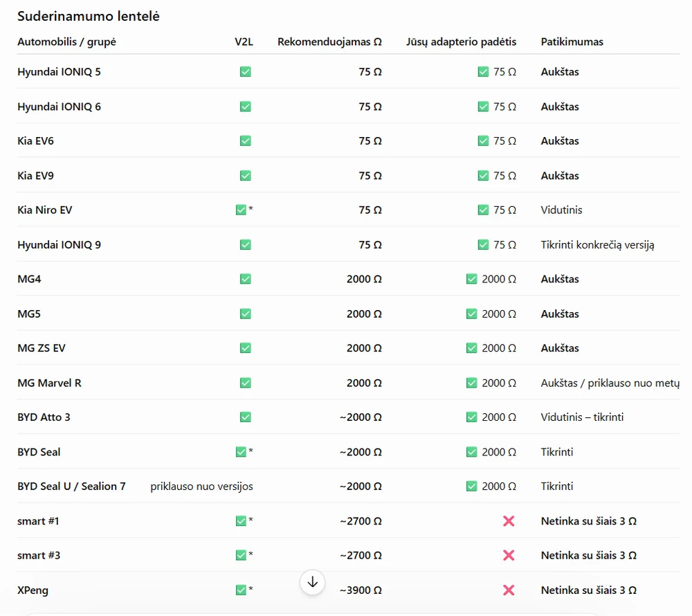Click the 'Jūsų adapterio padėtis' column header
This screenshot has width=692, height=616.
coord(461,42)
